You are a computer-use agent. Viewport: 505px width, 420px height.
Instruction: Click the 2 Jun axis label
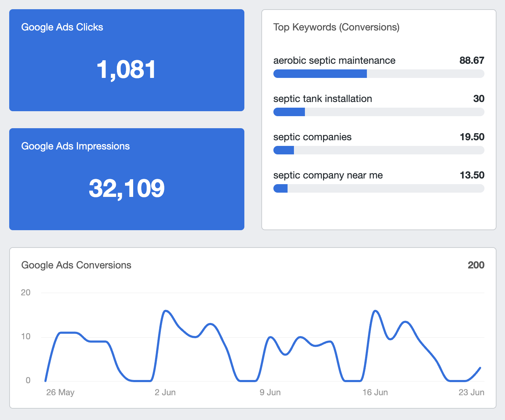(x=165, y=392)
